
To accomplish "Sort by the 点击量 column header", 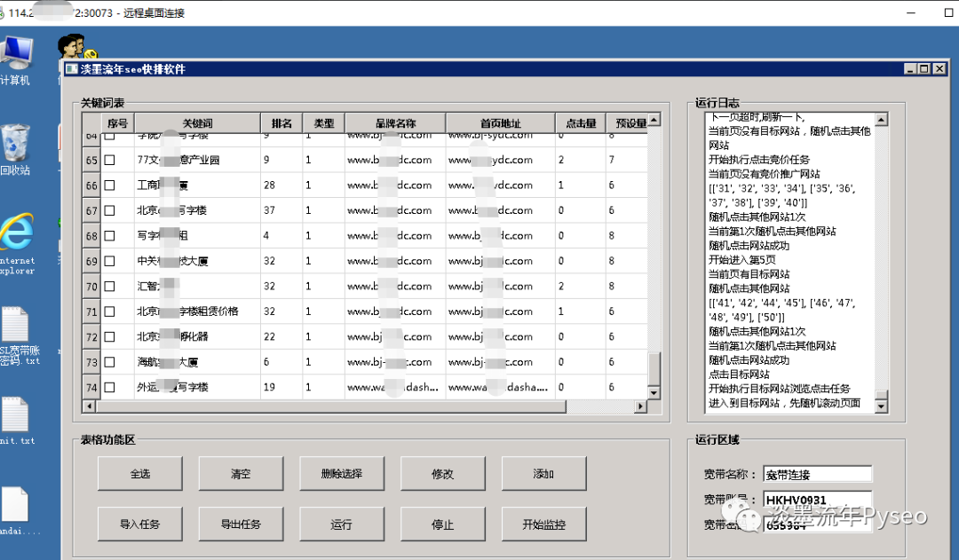I will [x=581, y=122].
